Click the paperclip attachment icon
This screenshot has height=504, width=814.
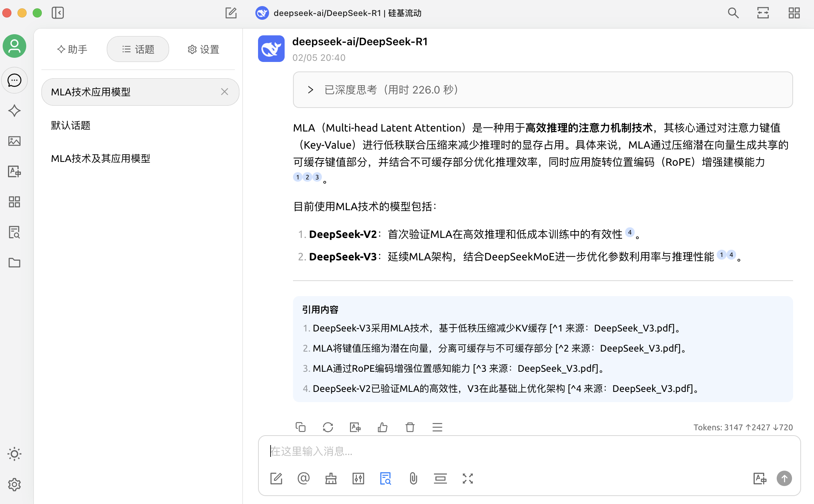[413, 479]
